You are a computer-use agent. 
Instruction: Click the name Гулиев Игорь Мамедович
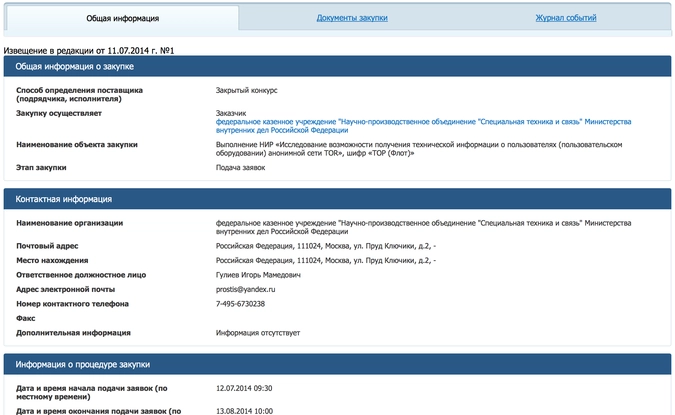pos(258,274)
